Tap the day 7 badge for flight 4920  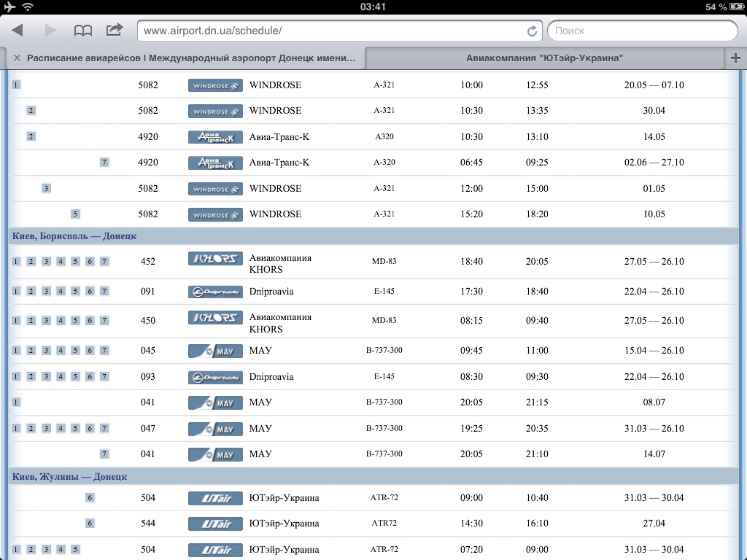pyautogui.click(x=104, y=163)
